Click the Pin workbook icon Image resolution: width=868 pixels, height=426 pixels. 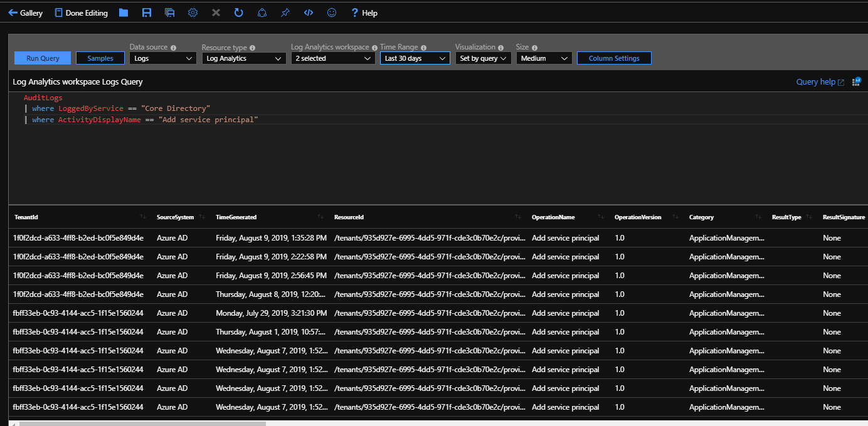[x=285, y=13]
